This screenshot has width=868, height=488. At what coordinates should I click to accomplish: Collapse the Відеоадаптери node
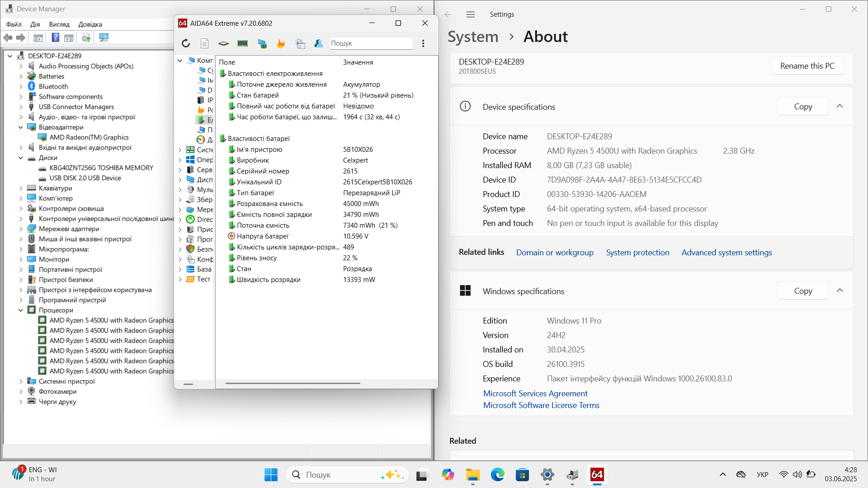point(21,127)
